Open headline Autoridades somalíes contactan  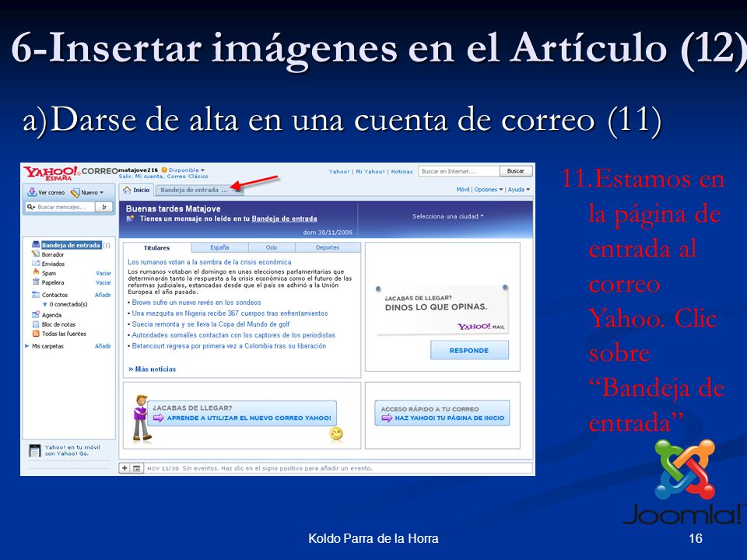(233, 335)
